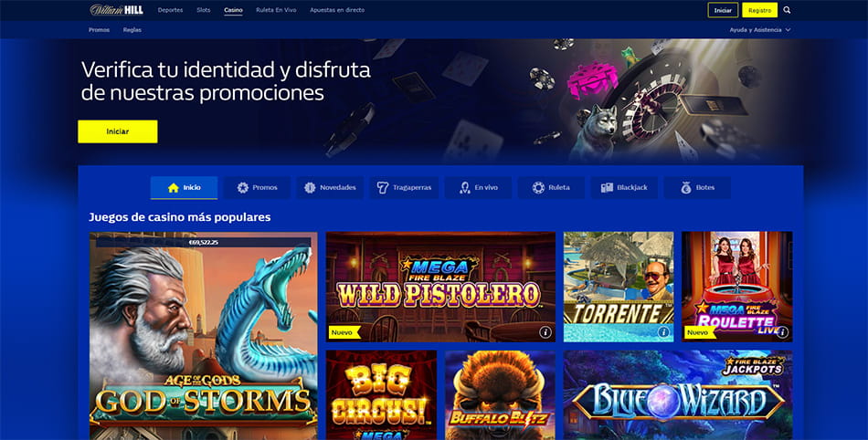The width and height of the screenshot is (868, 440).
Task: Launch the Buffalo Blitz game thumbnail
Action: (x=500, y=394)
